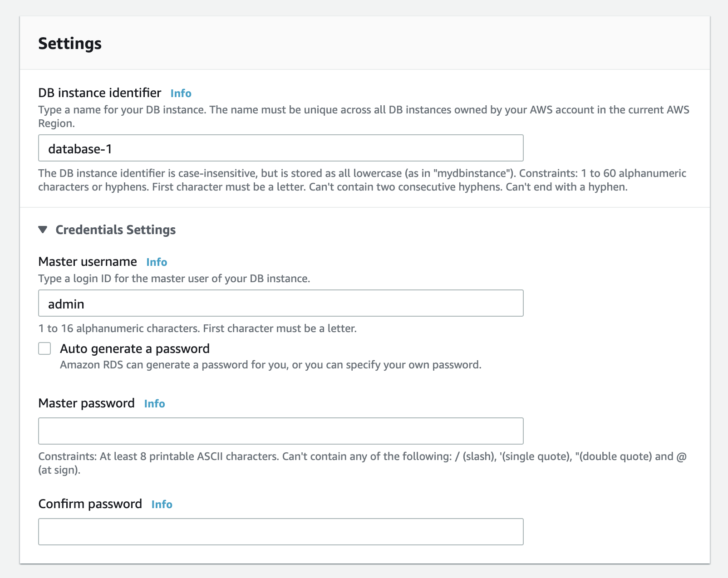728x578 pixels.
Task: Click the Master username field containing admin
Action: 281,303
